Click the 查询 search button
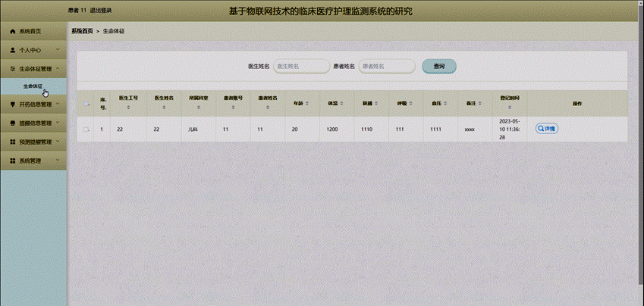 tap(439, 67)
